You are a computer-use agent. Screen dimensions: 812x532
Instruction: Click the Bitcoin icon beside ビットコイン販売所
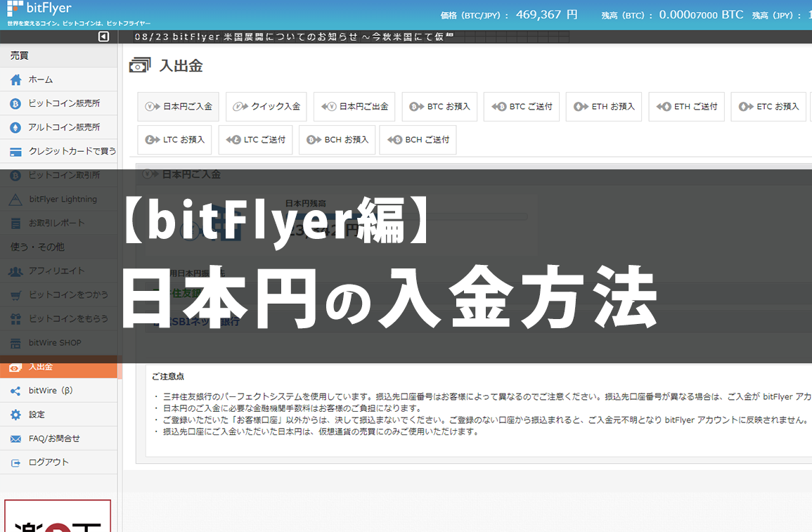tap(15, 104)
